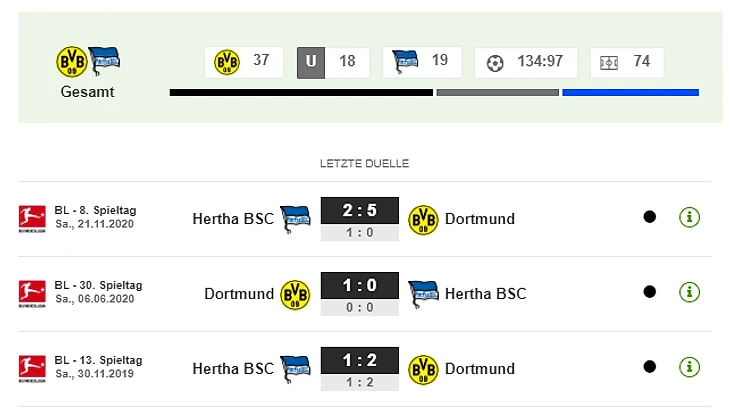Click the U draws badge
The image size is (730, 418).
click(x=311, y=62)
